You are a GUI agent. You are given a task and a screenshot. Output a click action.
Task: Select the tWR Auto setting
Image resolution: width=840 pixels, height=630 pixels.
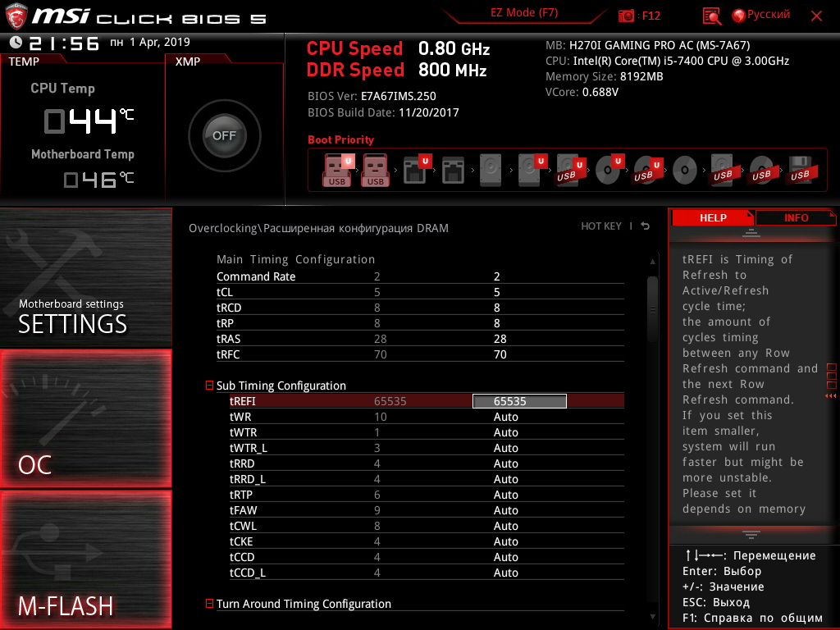(505, 417)
